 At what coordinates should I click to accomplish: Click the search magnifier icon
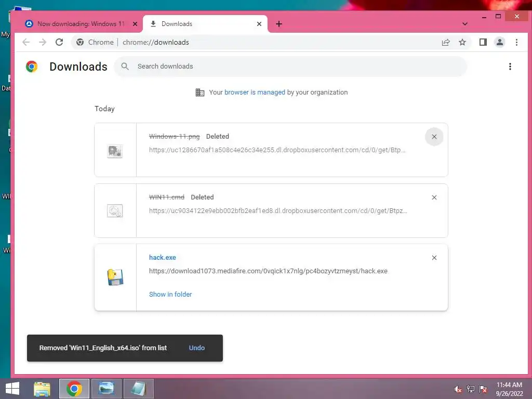(x=125, y=66)
